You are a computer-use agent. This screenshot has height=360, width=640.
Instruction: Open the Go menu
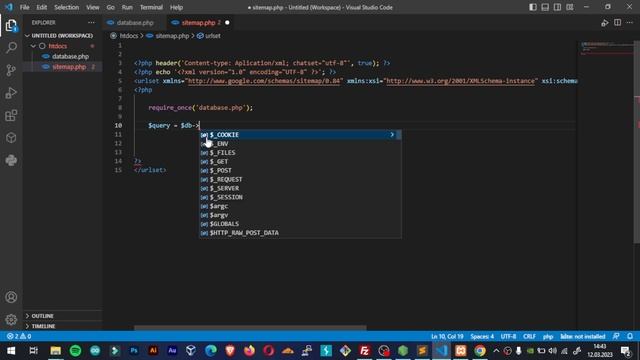111,7
